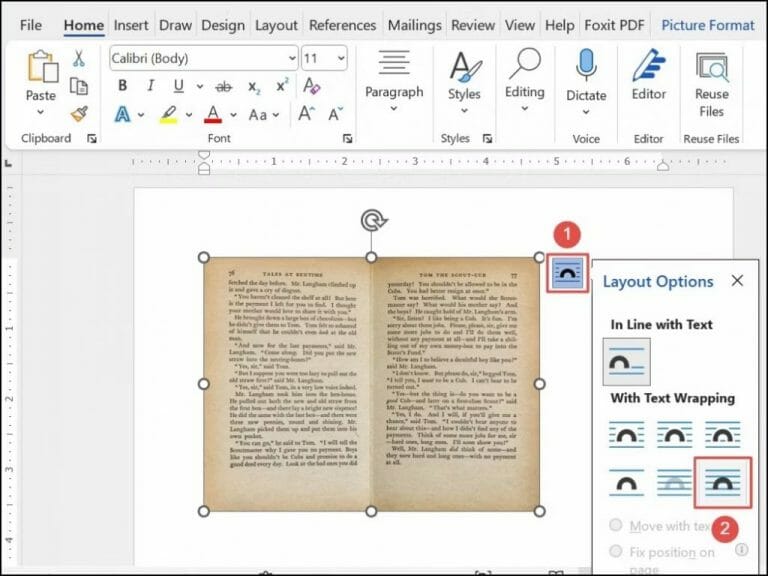Switch to the Insert tab
This screenshot has height=576, width=768.
click(x=131, y=25)
